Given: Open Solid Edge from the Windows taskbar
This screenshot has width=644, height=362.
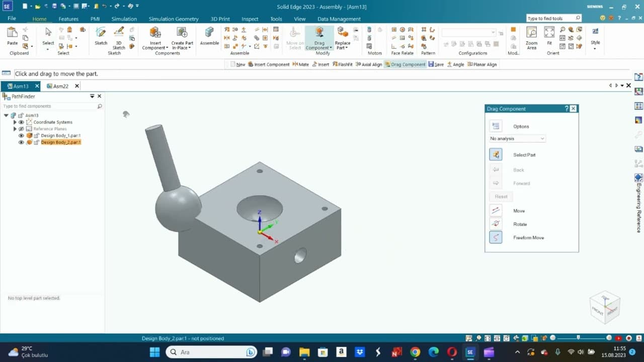Looking at the screenshot, I should point(470,352).
